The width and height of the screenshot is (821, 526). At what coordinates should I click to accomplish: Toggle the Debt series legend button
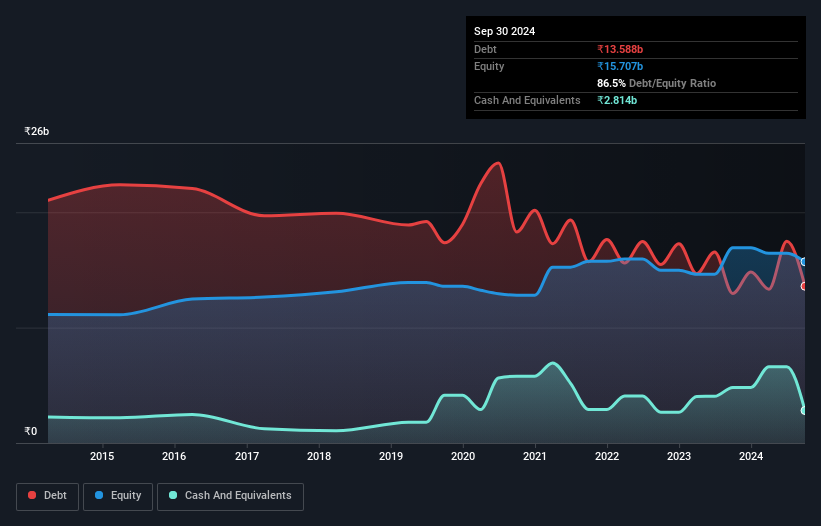click(48, 496)
